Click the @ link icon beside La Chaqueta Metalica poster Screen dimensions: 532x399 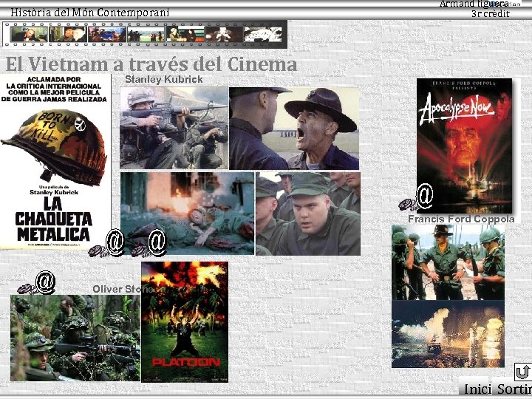coord(115,242)
